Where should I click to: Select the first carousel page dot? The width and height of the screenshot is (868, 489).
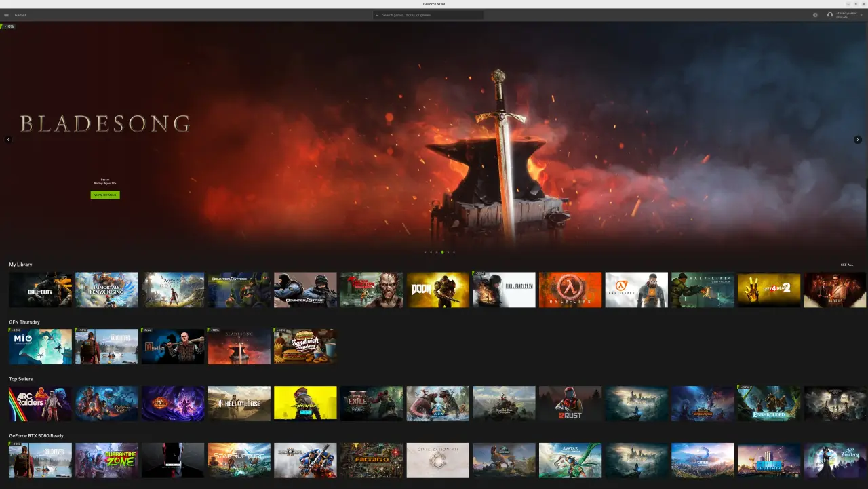[x=425, y=252]
